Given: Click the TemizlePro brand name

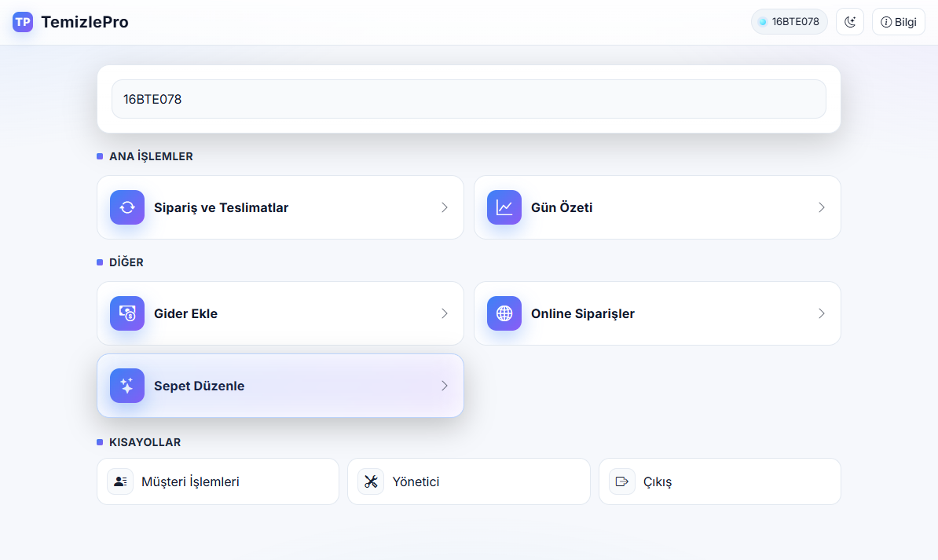Looking at the screenshot, I should pyautogui.click(x=85, y=22).
